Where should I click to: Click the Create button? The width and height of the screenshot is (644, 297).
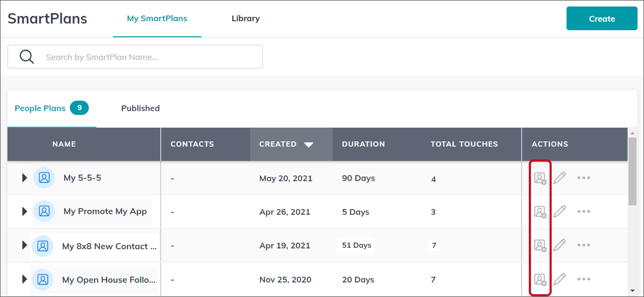[x=601, y=19]
